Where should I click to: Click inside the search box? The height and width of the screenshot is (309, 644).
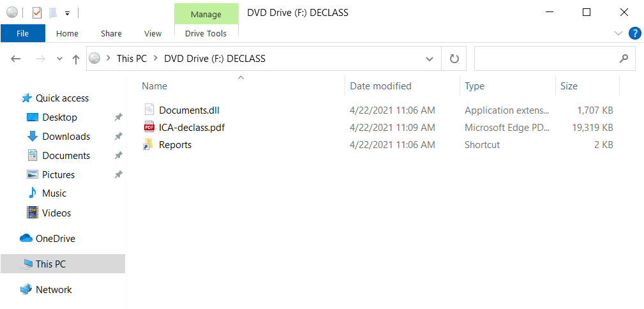(x=546, y=59)
